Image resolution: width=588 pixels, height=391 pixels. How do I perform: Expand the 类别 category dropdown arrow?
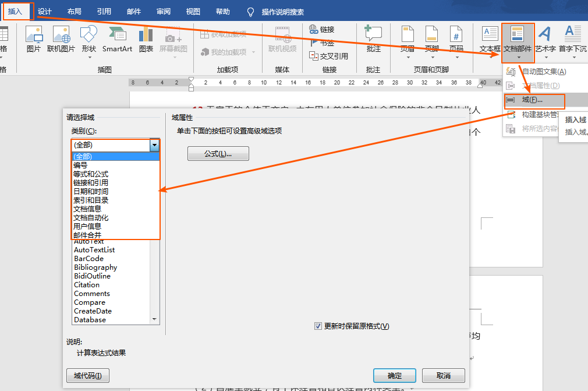pos(154,145)
